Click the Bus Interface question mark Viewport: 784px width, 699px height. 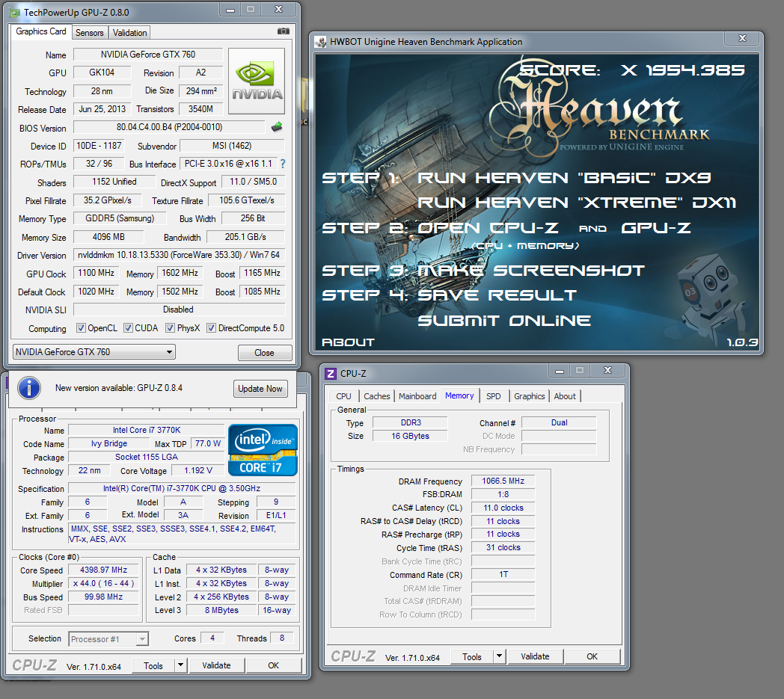283,164
